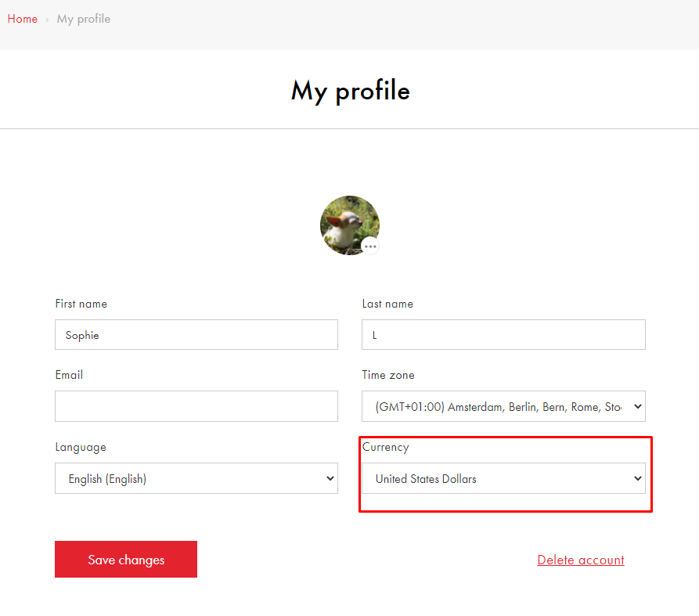
Task: Click the My profile page heading
Action: [350, 91]
